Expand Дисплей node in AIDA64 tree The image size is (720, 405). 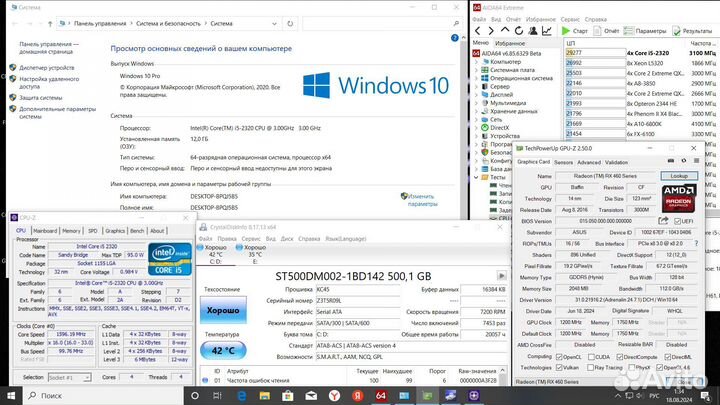tap(477, 95)
